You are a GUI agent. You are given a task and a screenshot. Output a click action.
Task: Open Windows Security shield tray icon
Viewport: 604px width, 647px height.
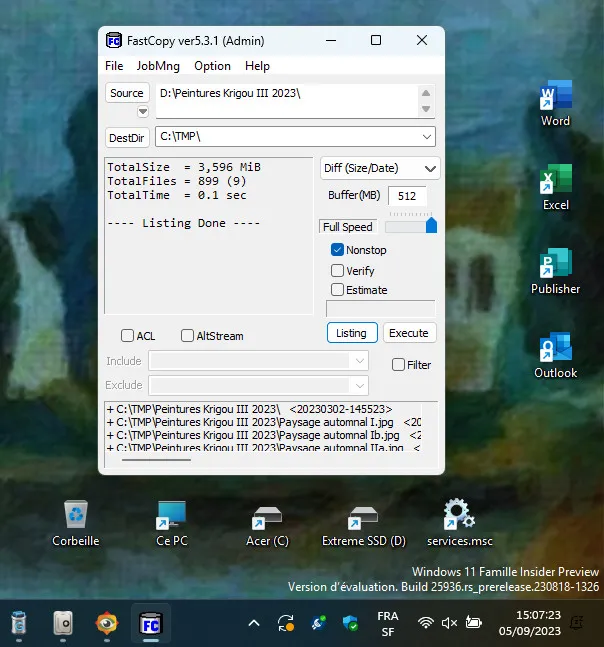click(350, 623)
